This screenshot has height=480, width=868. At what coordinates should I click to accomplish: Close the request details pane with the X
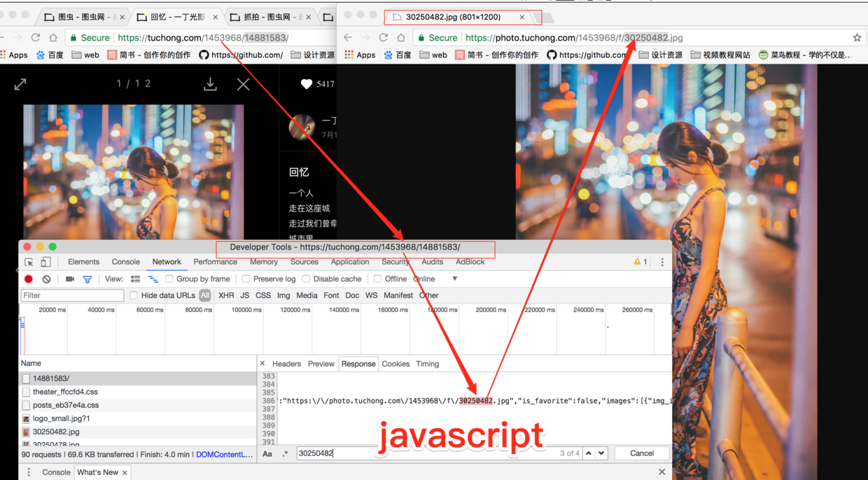coord(262,364)
